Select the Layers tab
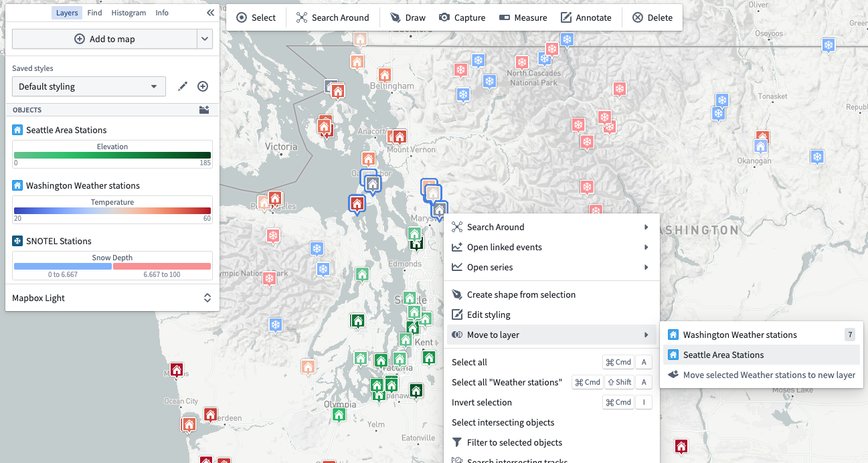 click(67, 13)
